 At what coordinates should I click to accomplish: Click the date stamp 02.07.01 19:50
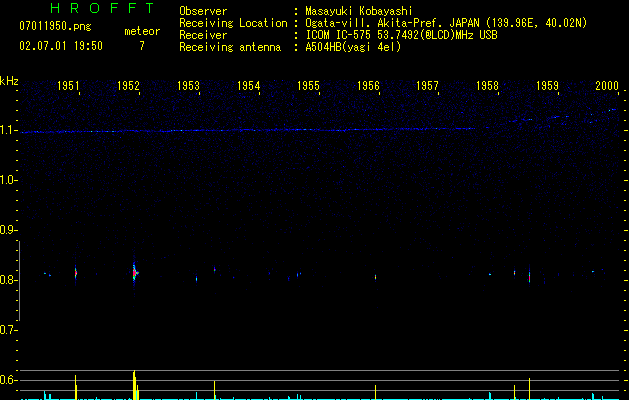pyautogui.click(x=61, y=46)
